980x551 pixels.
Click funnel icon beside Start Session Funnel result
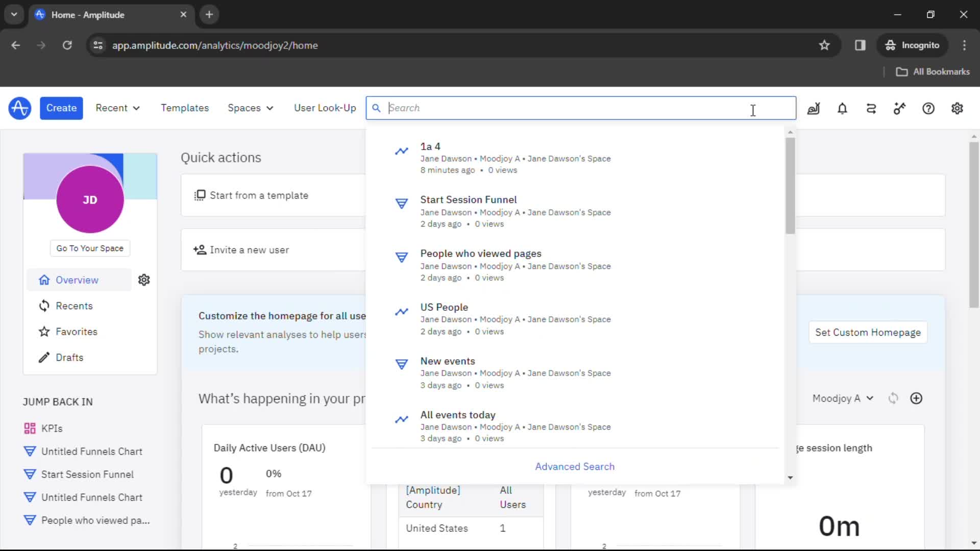point(402,204)
